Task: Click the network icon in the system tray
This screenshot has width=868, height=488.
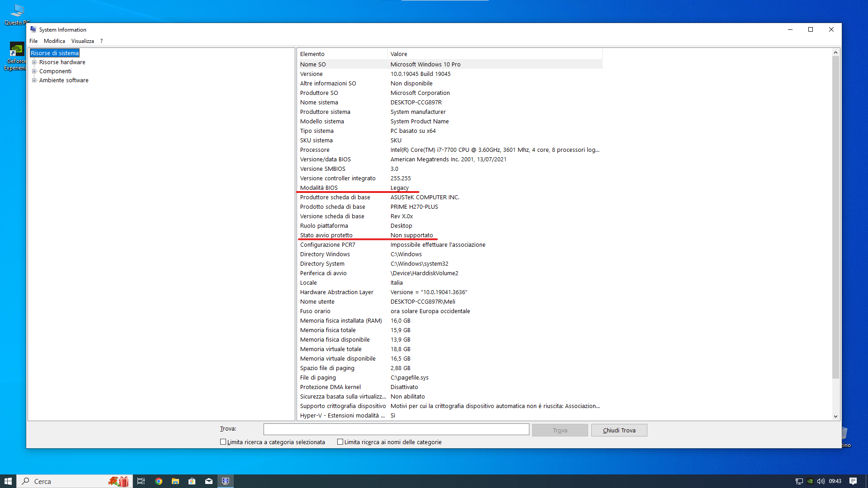Action: 799,481
